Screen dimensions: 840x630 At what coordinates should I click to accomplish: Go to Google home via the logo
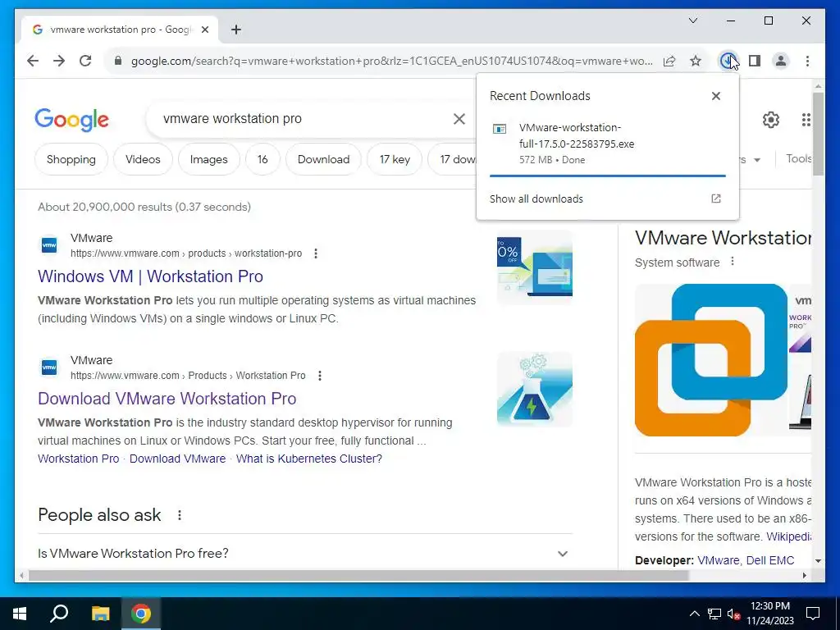click(72, 120)
